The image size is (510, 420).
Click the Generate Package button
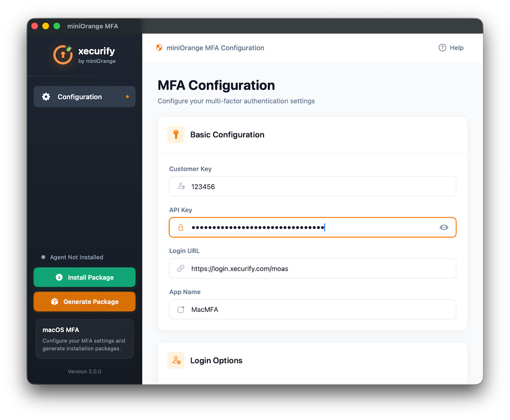pyautogui.click(x=85, y=302)
